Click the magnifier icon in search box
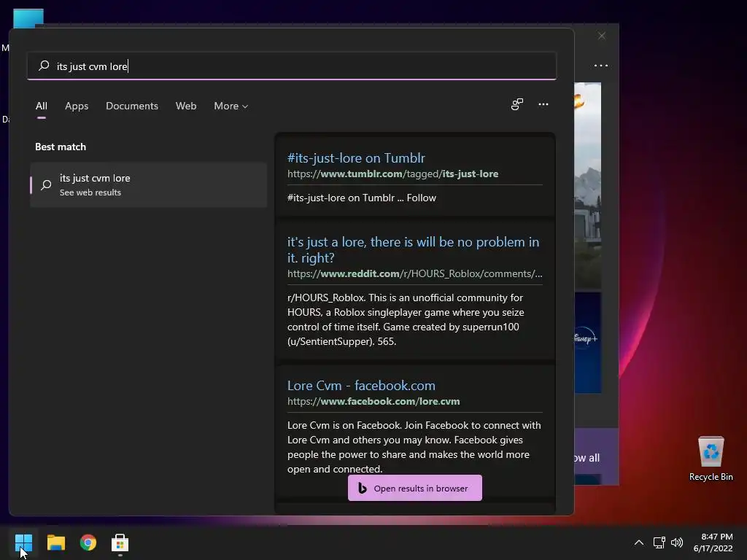 (44, 66)
